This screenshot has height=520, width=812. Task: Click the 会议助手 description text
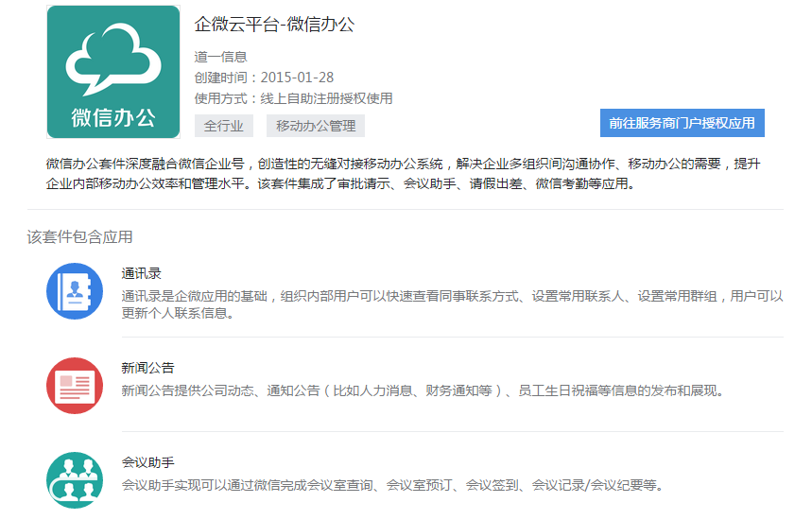[x=392, y=485]
